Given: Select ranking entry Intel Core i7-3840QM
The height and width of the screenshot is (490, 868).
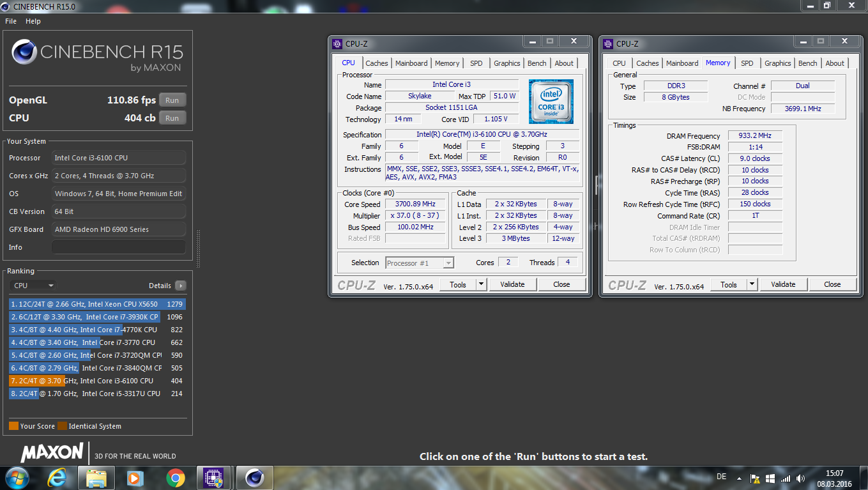Looking at the screenshot, I should pyautogui.click(x=97, y=368).
